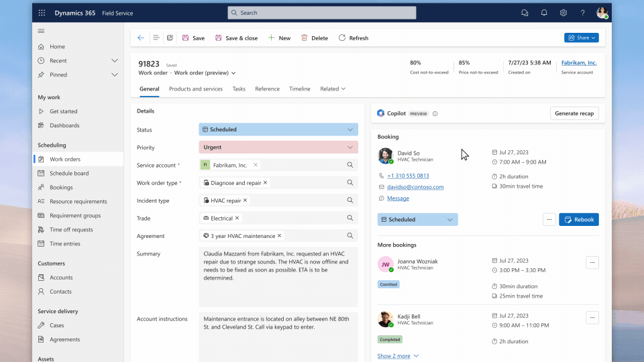Viewport: 644px width, 362px height.
Task: Open the app launcher waffle icon
Action: click(x=42, y=13)
